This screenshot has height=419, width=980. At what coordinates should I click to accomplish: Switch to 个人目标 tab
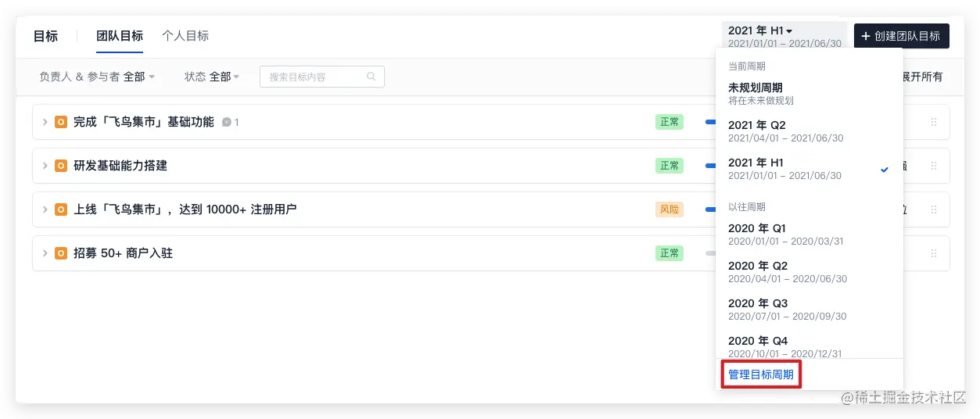pos(185,36)
